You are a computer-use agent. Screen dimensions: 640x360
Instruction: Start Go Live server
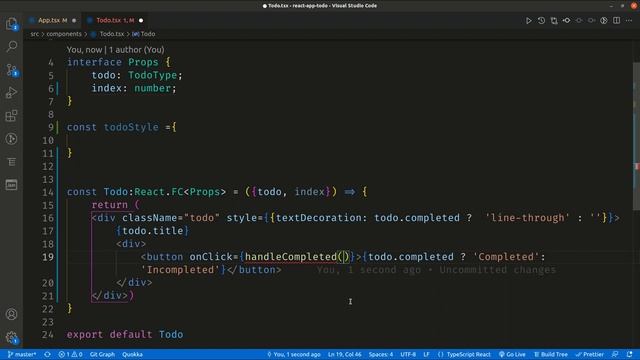click(512, 354)
